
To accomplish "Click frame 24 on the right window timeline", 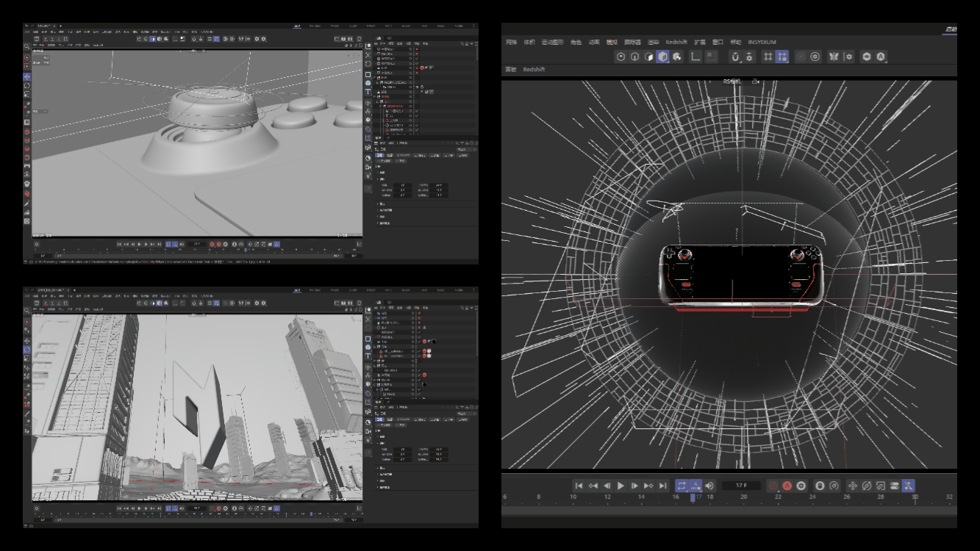I will pyautogui.click(x=812, y=497).
